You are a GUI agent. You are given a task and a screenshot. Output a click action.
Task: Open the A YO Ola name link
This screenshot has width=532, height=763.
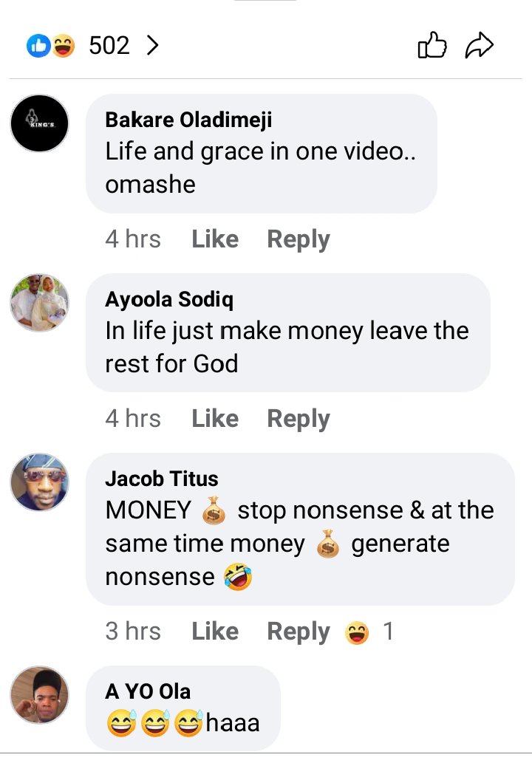(x=148, y=691)
